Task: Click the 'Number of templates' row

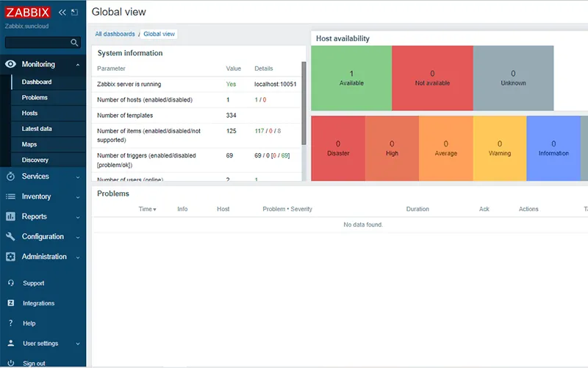Action: (196, 116)
